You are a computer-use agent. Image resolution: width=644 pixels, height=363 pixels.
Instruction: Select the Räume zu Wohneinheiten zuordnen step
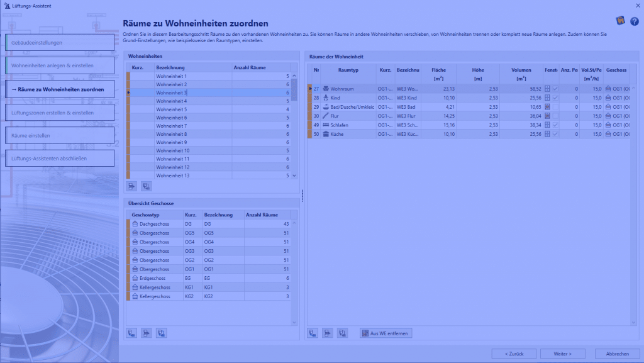[x=60, y=89]
